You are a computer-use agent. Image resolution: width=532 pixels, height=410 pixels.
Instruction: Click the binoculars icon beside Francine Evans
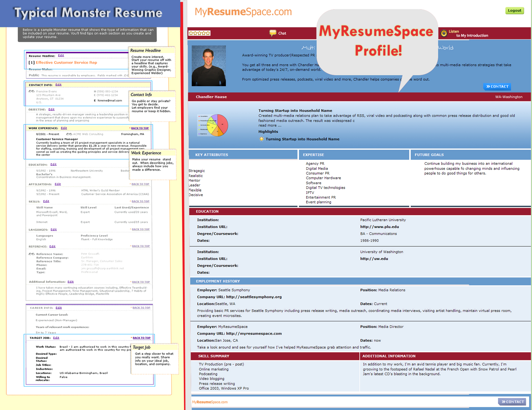(31, 91)
